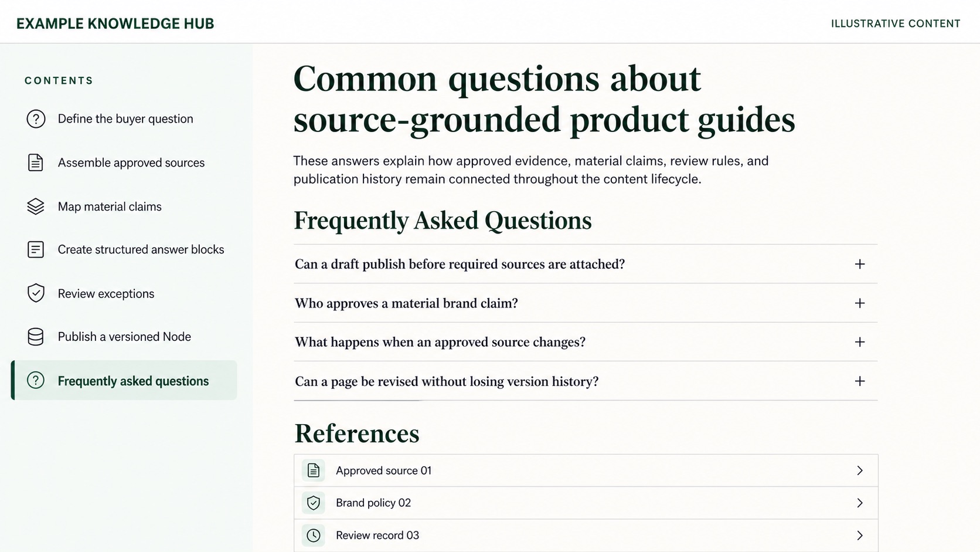
Task: Click the intro paragraph starting These answers explain
Action: [530, 170]
